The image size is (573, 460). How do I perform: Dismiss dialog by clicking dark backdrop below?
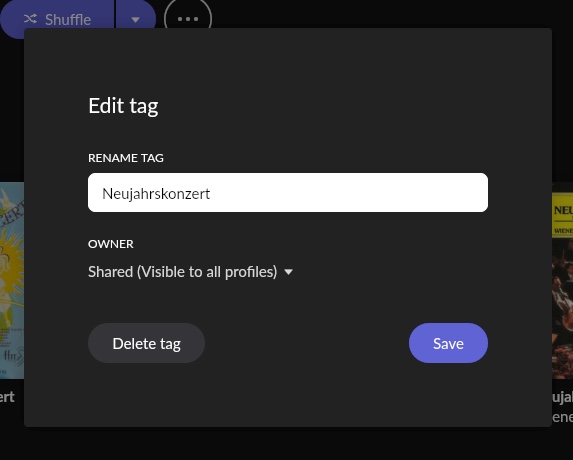[x=286, y=444]
